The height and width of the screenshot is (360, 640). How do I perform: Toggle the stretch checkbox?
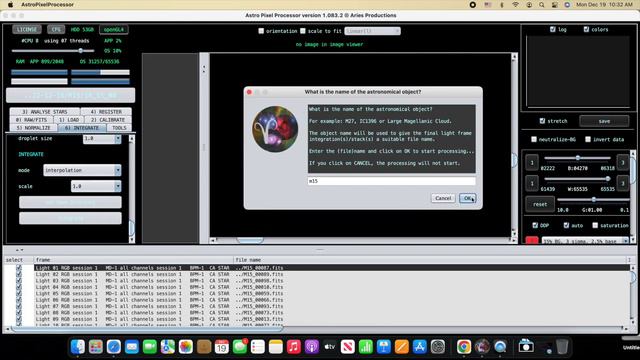coord(542,121)
